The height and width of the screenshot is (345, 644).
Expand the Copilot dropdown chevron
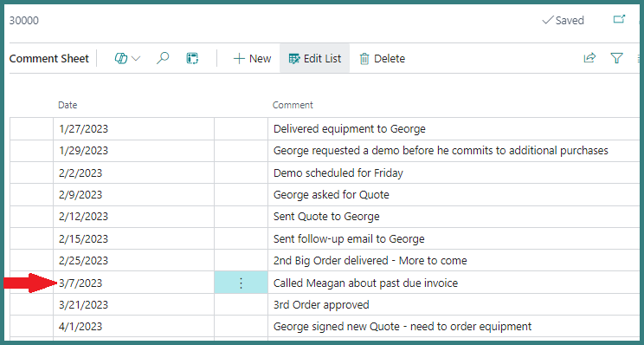click(x=136, y=59)
